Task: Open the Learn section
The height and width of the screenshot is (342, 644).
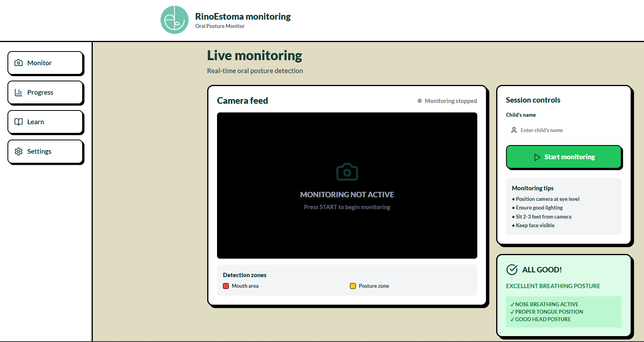Action: (45, 122)
